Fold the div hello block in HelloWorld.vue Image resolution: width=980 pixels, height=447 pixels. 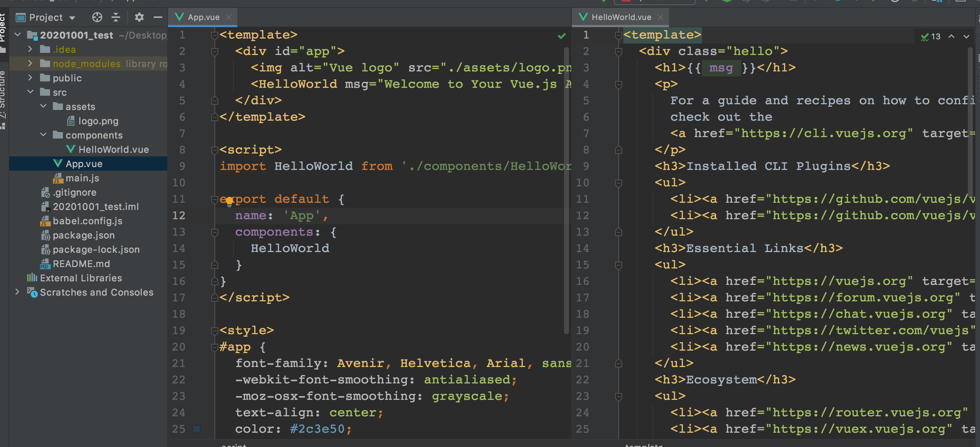tap(619, 51)
